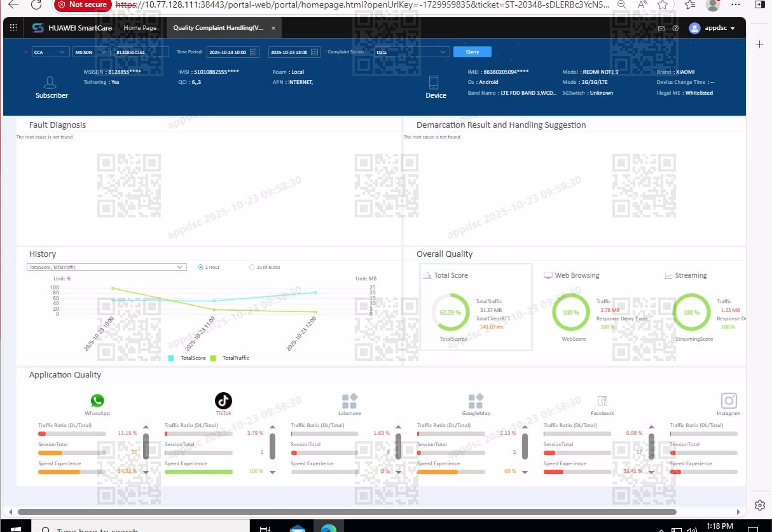772x532 pixels.
Task: Open Microsoft Edge from the taskbar
Action: [328, 528]
